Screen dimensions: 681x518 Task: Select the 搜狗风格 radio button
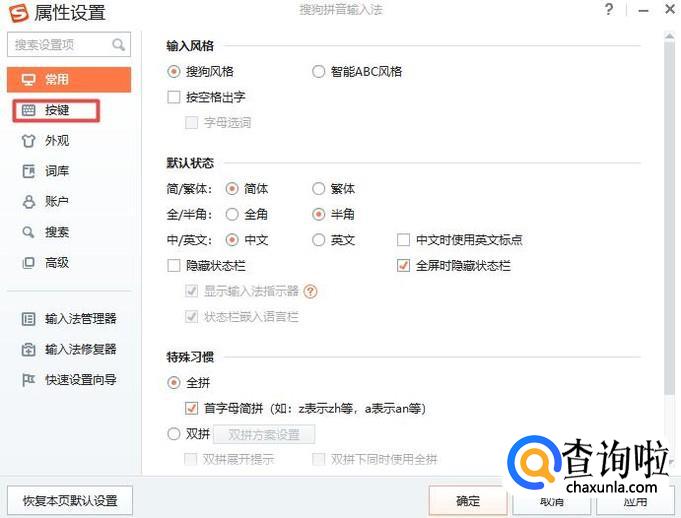[174, 72]
